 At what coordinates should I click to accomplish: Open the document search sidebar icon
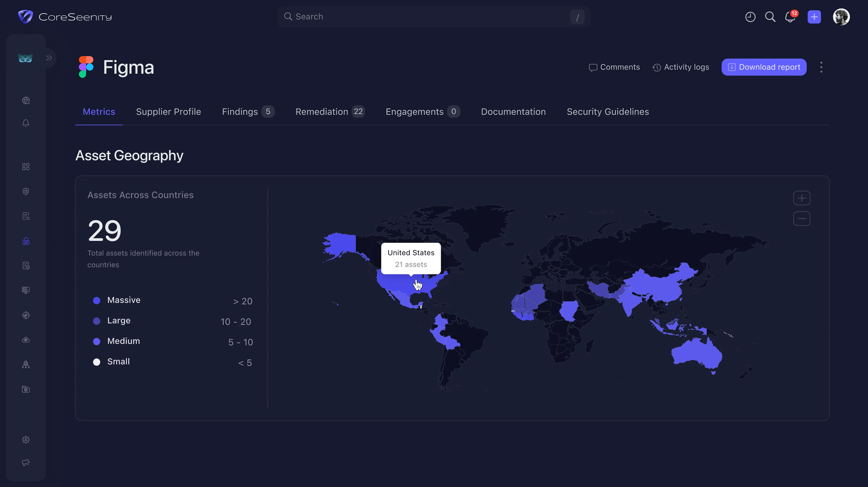pyautogui.click(x=26, y=216)
